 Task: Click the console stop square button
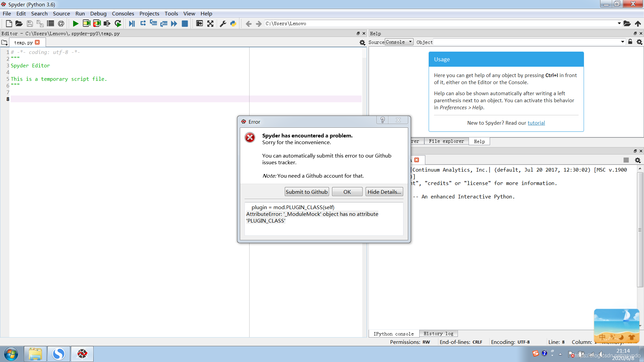[626, 160]
